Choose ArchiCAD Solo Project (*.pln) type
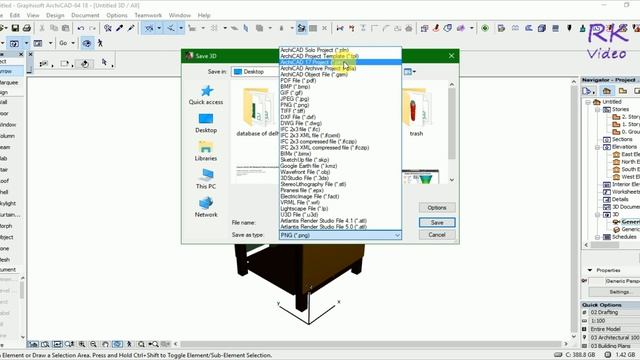Viewport: 640px width, 360px height. pyautogui.click(x=340, y=50)
